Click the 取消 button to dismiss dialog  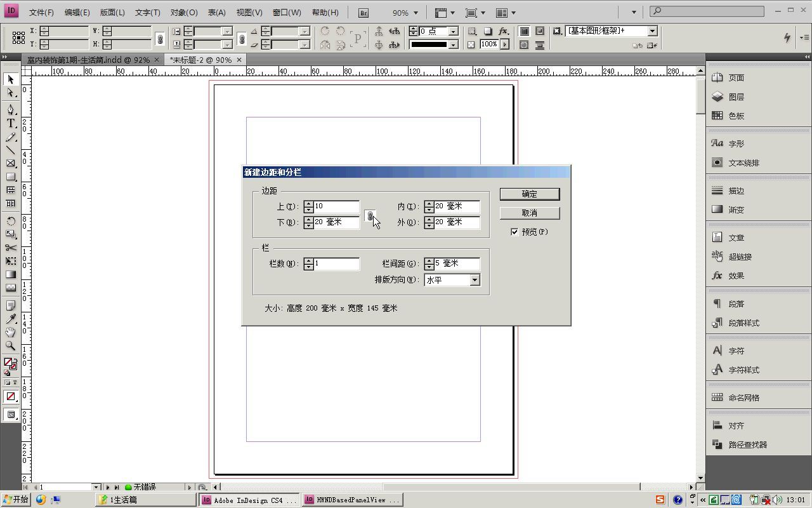(529, 213)
